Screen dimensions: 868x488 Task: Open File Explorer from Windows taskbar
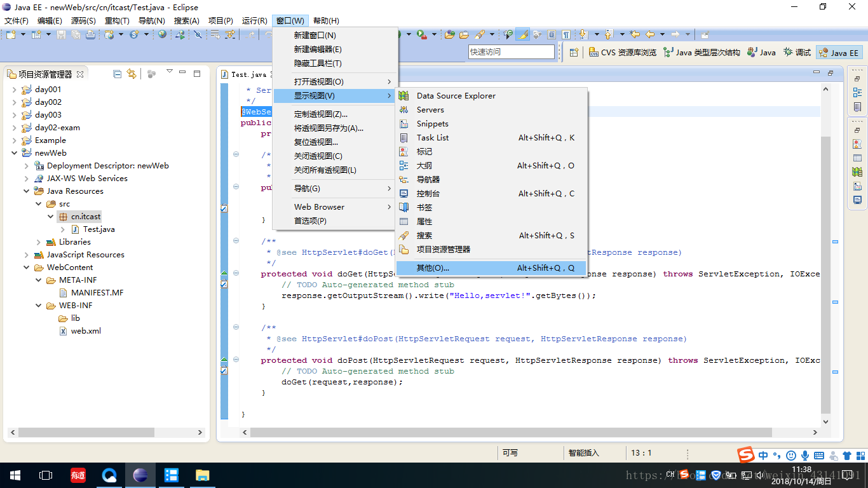pyautogui.click(x=202, y=475)
